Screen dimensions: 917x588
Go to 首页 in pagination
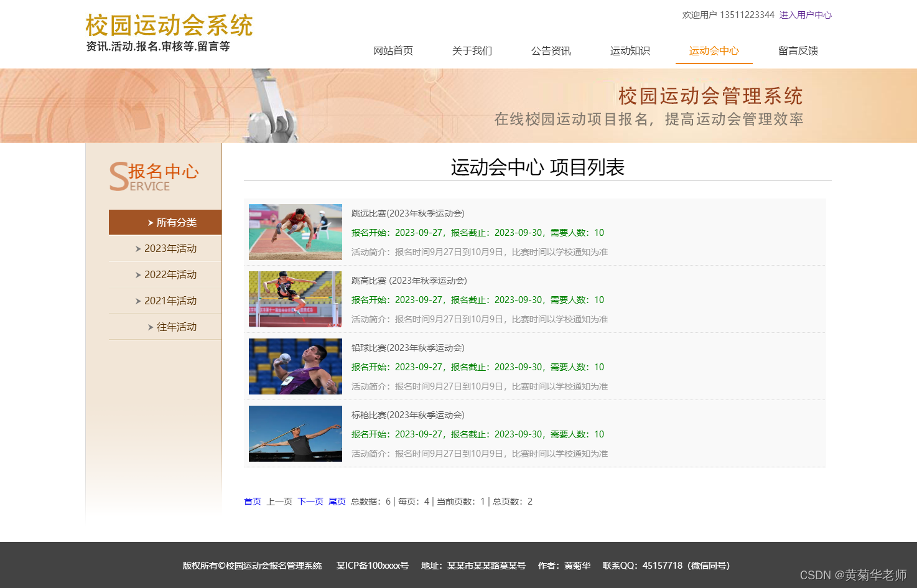(x=253, y=502)
